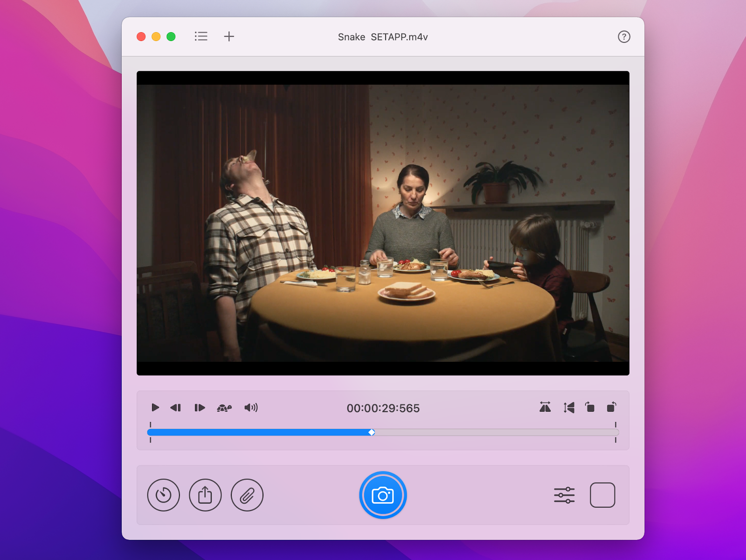Viewport: 746px width, 560px height.
Task: Step back one frame
Action: point(176,408)
